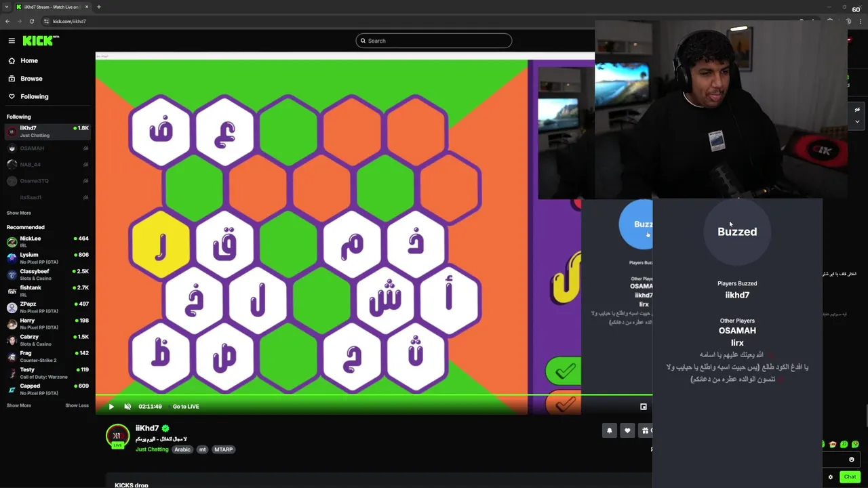Viewport: 868px width, 488px height.
Task: Click the hexagon with letter ش
Action: click(384, 300)
